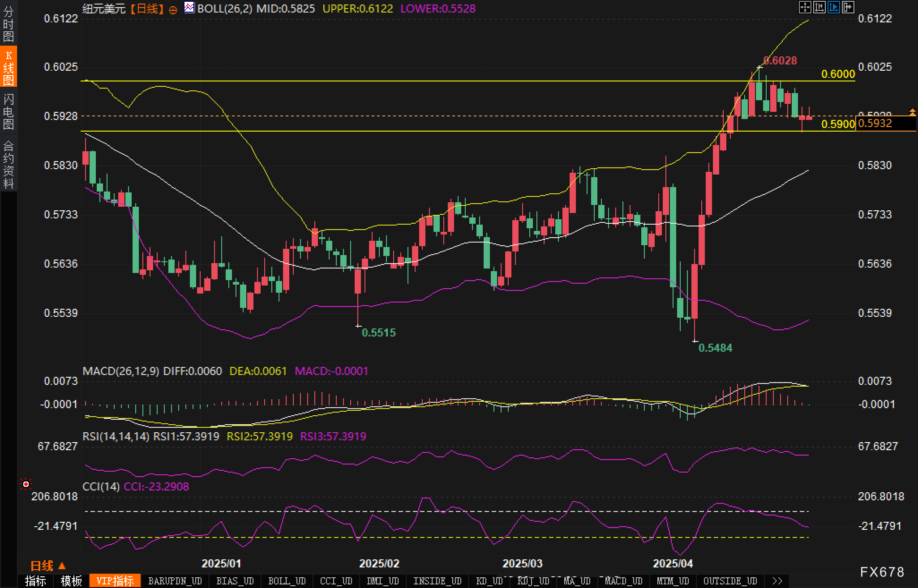The image size is (918, 588).
Task: Toggle the blue highlighted chart play icon
Action: (x=833, y=7)
